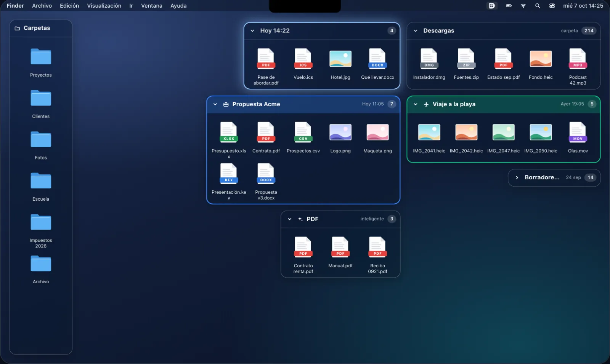Click the Carpetas panel header
This screenshot has height=364, width=610.
(41, 28)
